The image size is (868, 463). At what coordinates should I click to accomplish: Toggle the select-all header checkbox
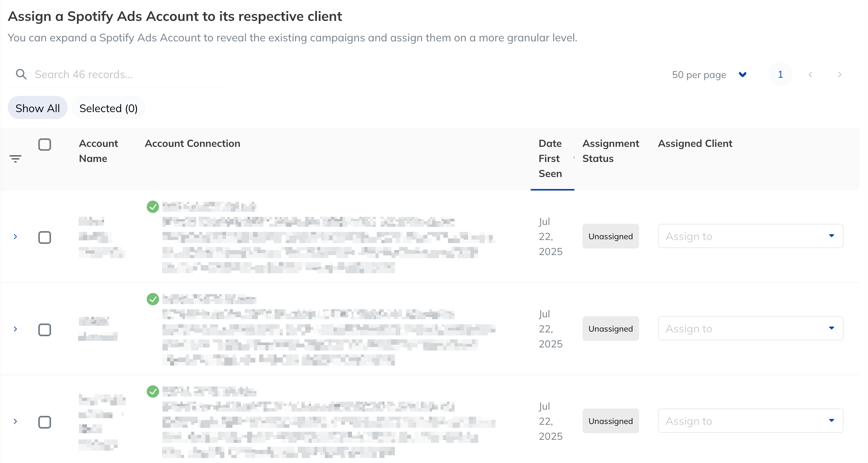[x=45, y=145]
